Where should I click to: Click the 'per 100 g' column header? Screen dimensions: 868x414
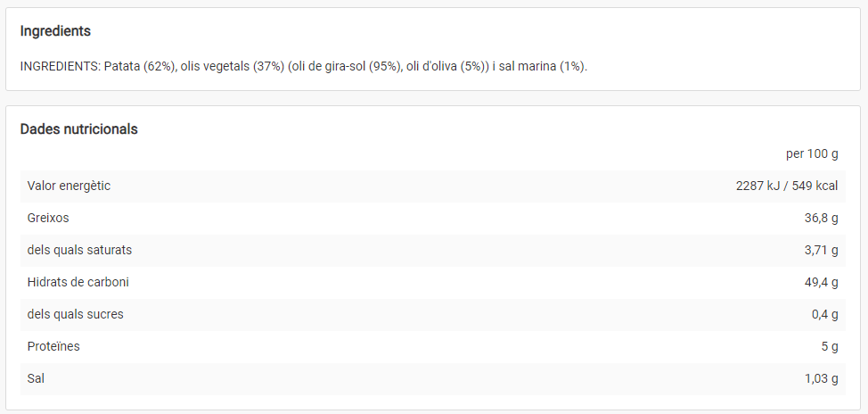(x=812, y=153)
